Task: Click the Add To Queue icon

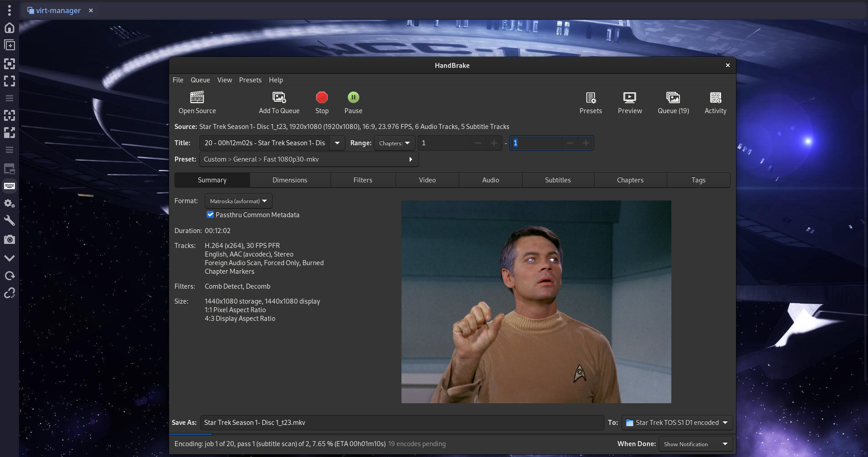Action: click(x=279, y=98)
